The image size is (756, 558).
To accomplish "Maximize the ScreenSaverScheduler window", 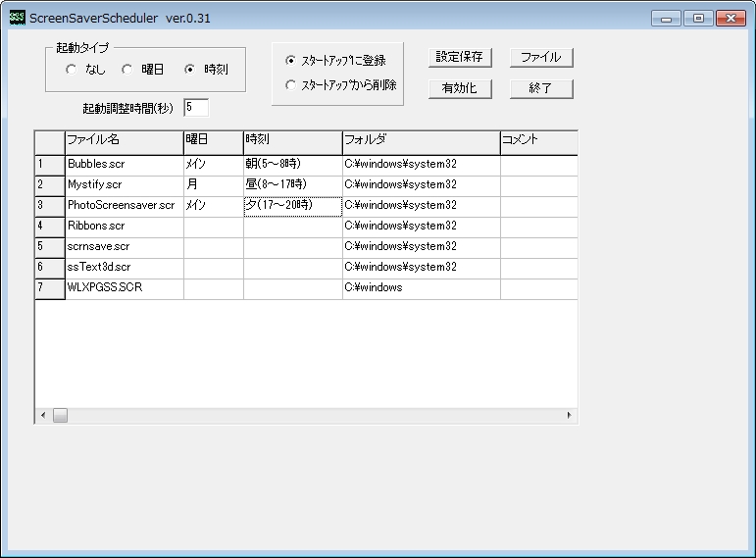I will (698, 19).
